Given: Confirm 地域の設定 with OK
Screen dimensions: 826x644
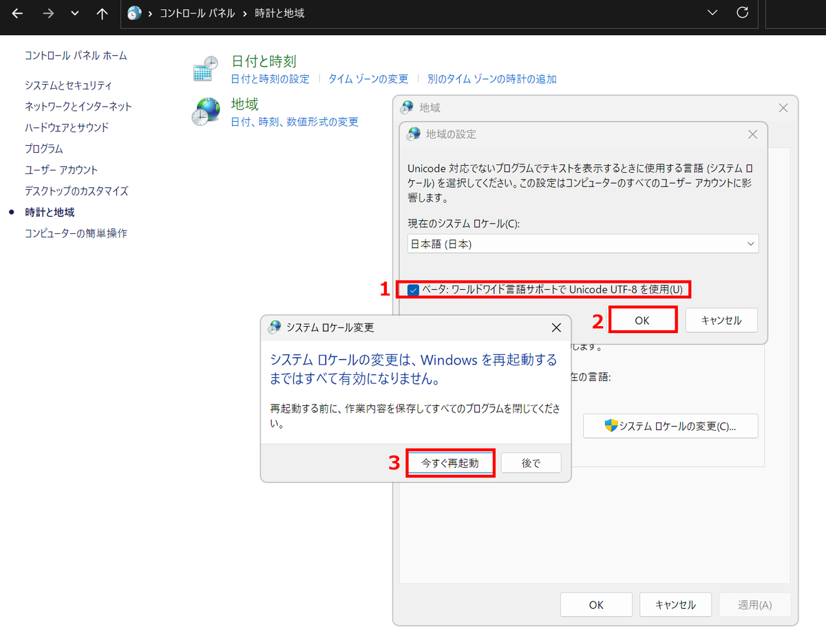Looking at the screenshot, I should [x=642, y=320].
